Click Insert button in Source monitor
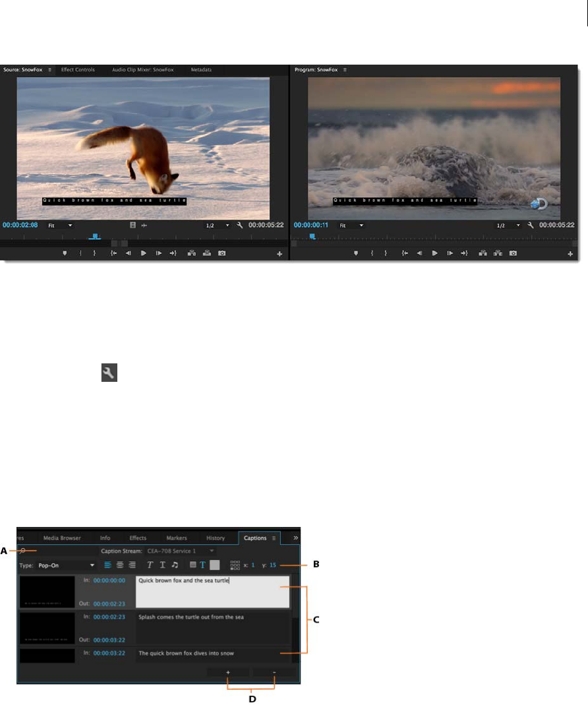Screen dimensions: 588x705 (x=192, y=253)
